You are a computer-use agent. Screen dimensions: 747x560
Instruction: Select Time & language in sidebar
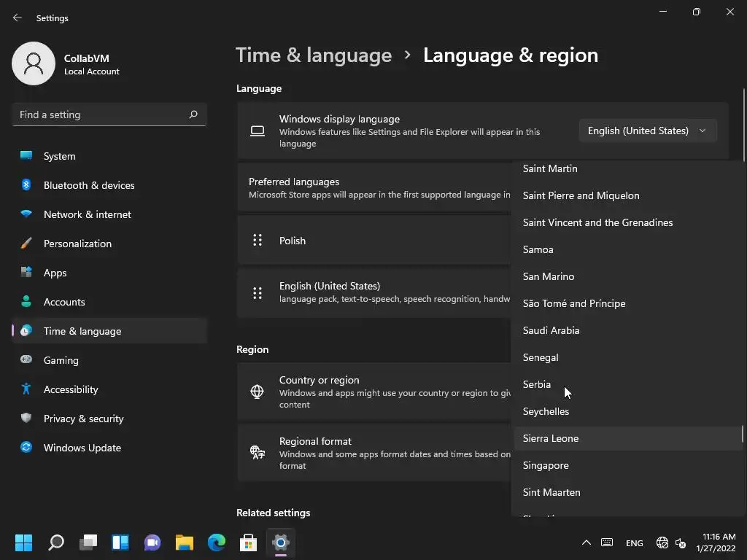109,331
